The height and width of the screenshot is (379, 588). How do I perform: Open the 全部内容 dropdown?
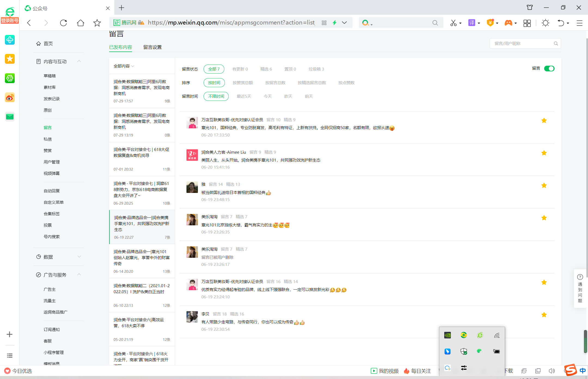(x=124, y=66)
